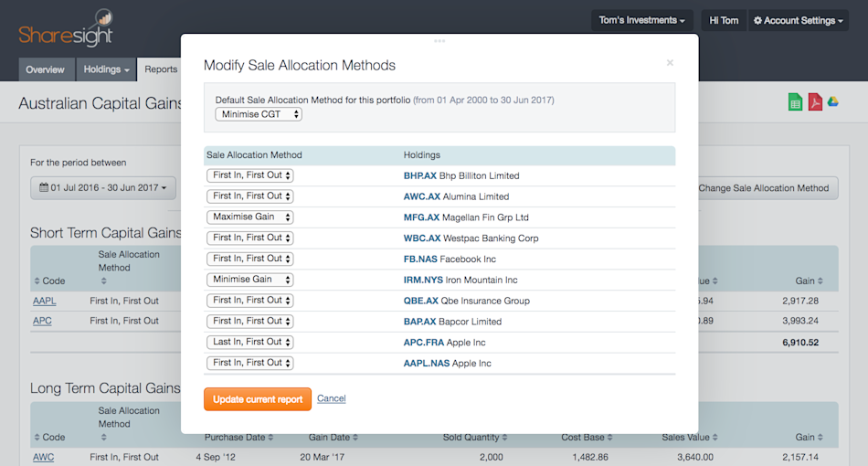Click the Holdings column header in dialog
The height and width of the screenshot is (466, 868).
point(422,155)
